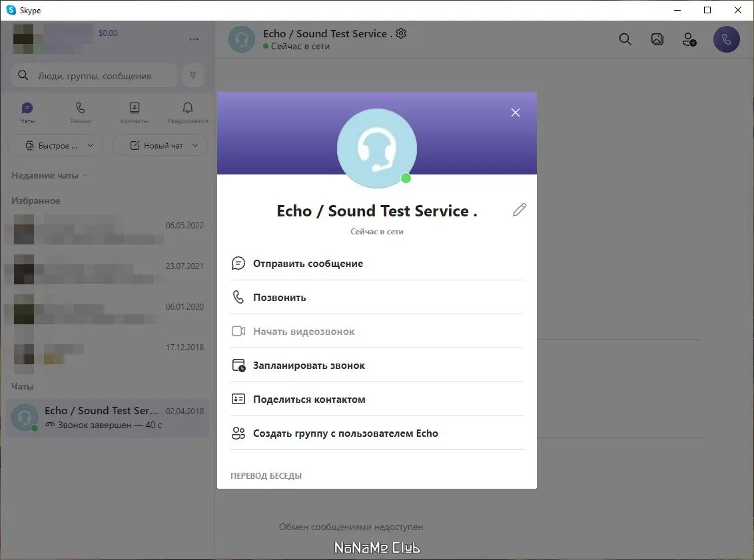Open chat settings gear beside contact name
The image size is (754, 560).
(401, 33)
